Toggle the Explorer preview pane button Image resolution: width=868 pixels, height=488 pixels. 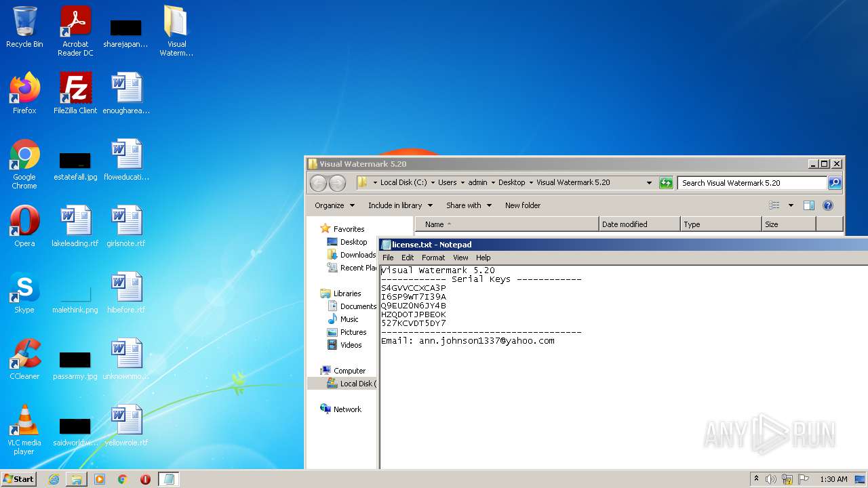(x=808, y=205)
